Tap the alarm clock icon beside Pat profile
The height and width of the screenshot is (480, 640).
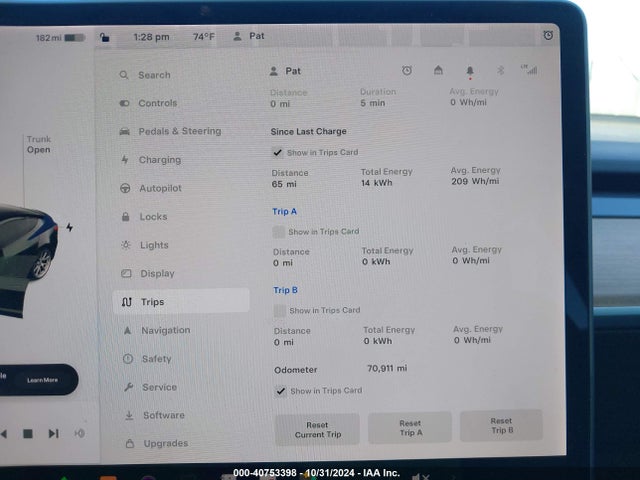coord(407,70)
